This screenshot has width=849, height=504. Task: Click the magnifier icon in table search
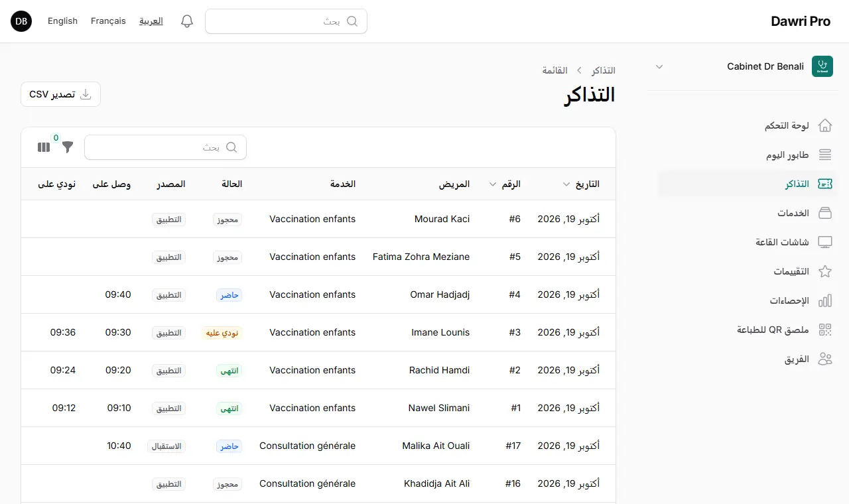(x=231, y=147)
